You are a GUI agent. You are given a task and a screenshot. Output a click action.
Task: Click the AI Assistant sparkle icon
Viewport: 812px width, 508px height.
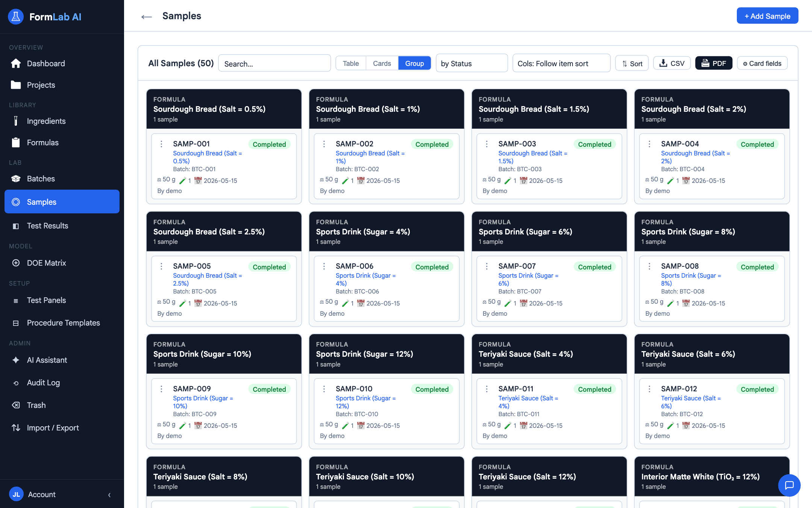click(16, 360)
